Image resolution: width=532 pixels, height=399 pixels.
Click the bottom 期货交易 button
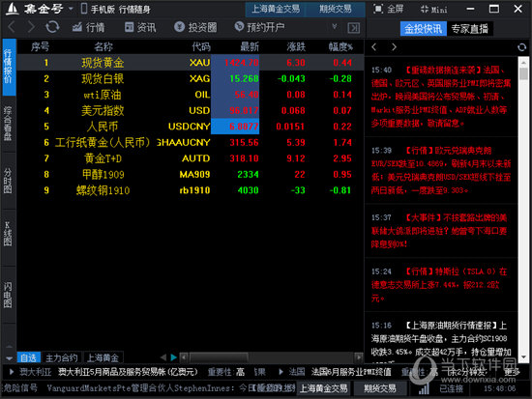pyautogui.click(x=380, y=388)
